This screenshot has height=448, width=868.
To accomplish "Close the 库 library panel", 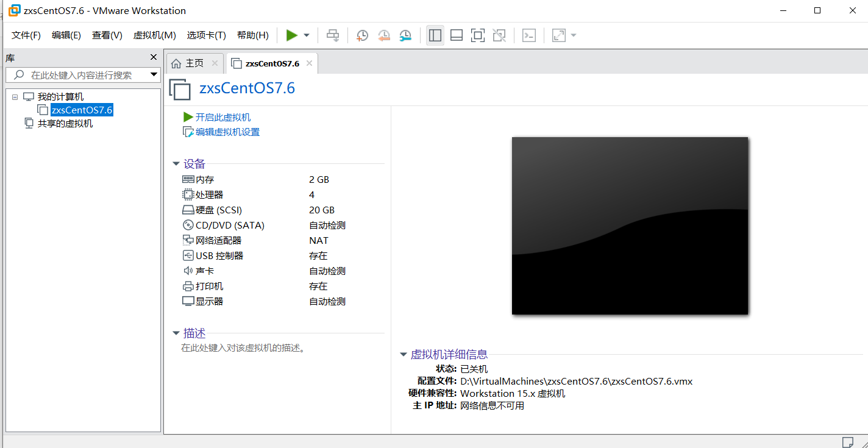I will (x=154, y=57).
